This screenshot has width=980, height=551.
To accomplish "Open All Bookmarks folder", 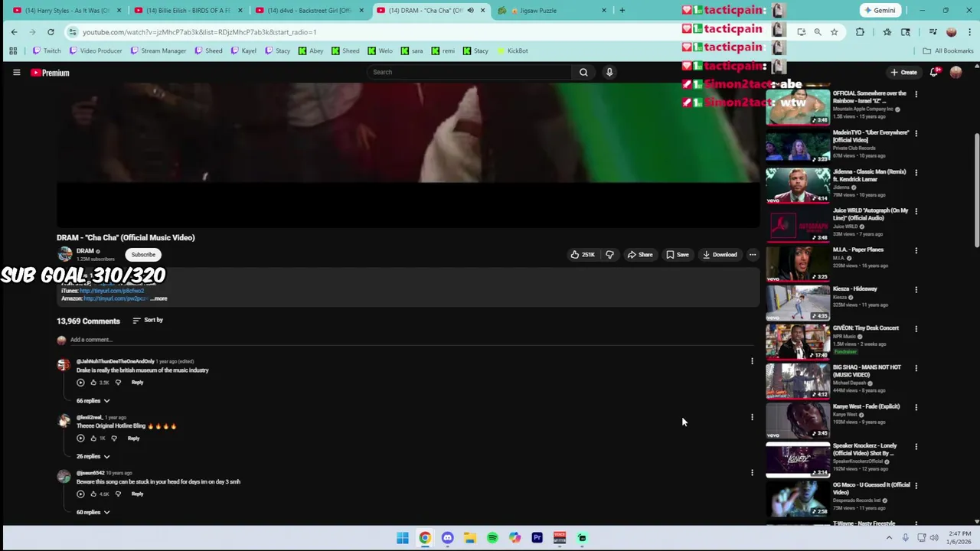I will (948, 51).
